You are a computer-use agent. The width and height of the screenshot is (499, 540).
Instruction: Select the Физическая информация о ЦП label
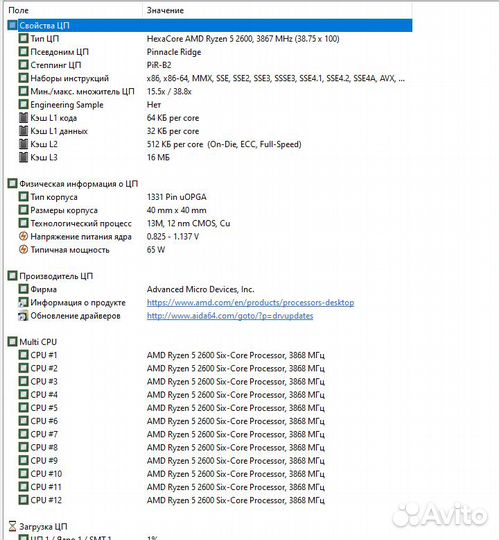[x=79, y=184]
